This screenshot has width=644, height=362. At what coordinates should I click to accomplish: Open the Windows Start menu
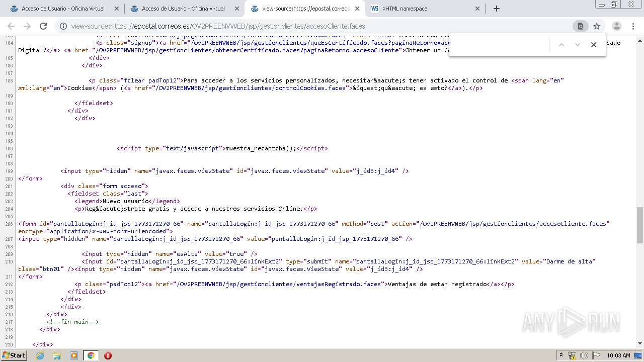(x=14, y=355)
